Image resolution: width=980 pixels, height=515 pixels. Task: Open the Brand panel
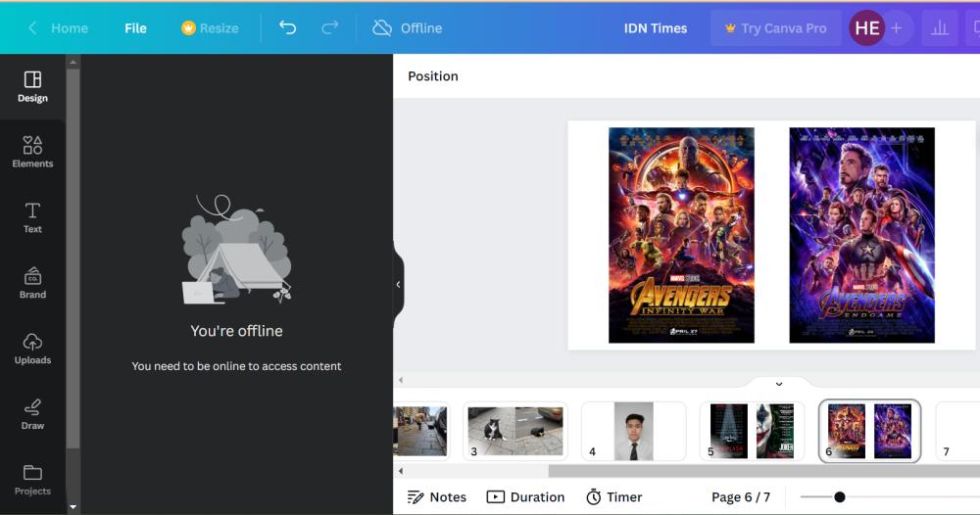[32, 283]
